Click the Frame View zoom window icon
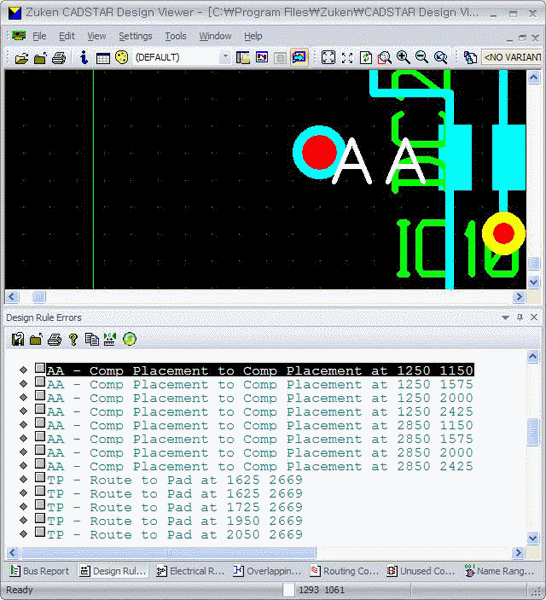 (385, 58)
